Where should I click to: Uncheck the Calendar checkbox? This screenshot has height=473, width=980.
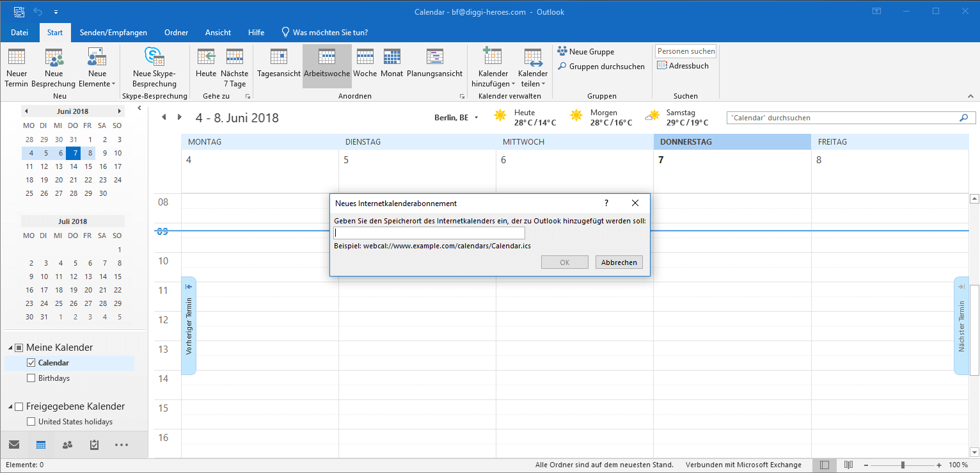[x=31, y=363]
